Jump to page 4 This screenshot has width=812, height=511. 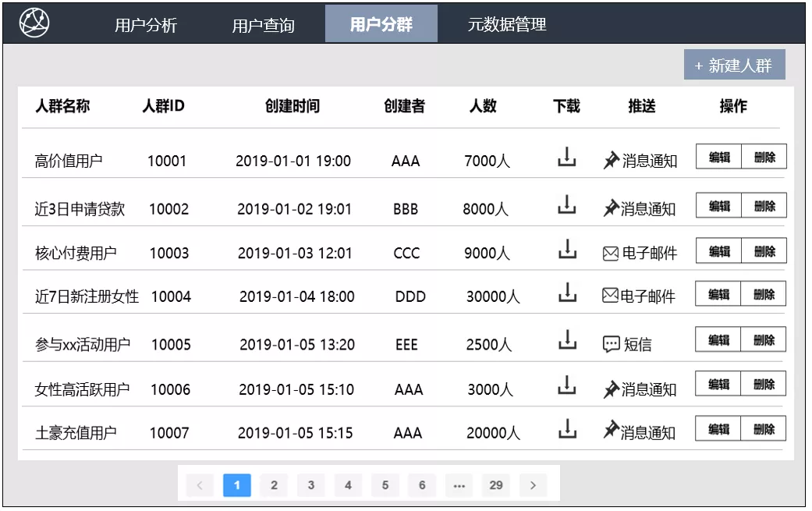point(348,485)
